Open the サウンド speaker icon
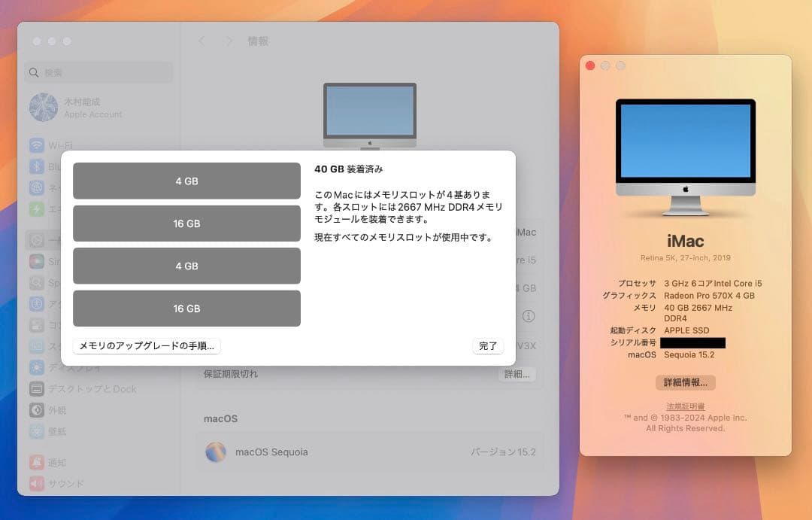812x520 pixels. (36, 483)
